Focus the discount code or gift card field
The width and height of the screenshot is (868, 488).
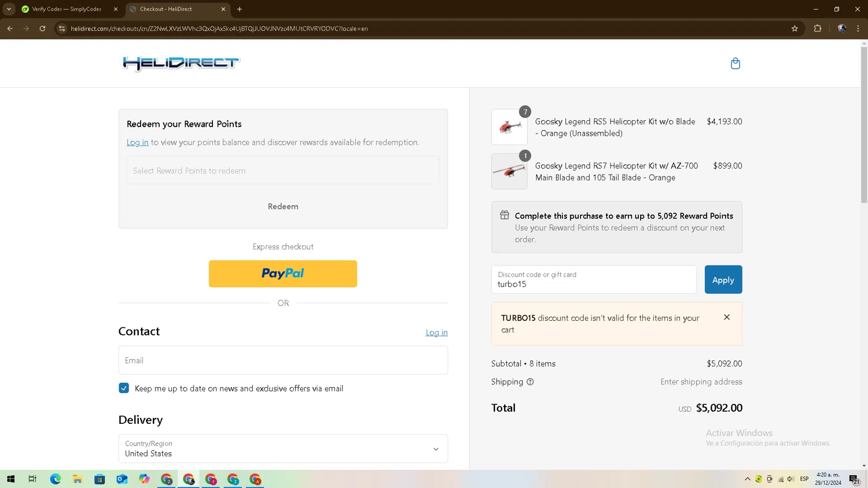(594, 280)
